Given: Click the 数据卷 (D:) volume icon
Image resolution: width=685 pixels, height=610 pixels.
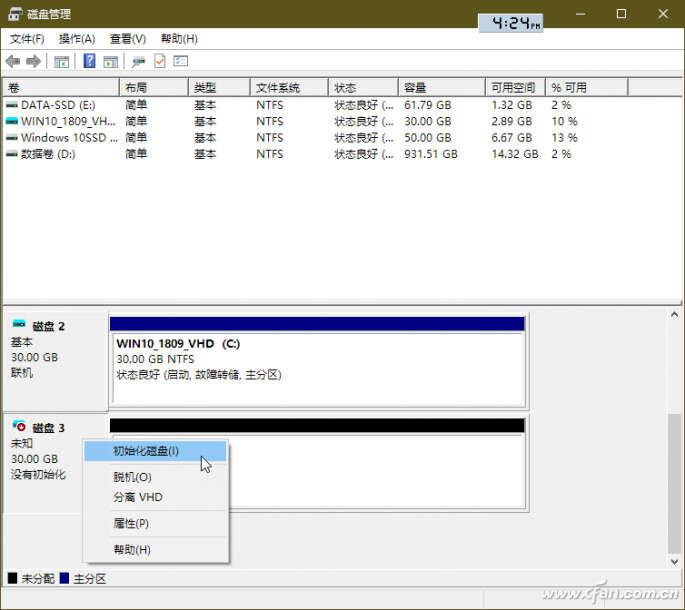Looking at the screenshot, I should (x=12, y=154).
